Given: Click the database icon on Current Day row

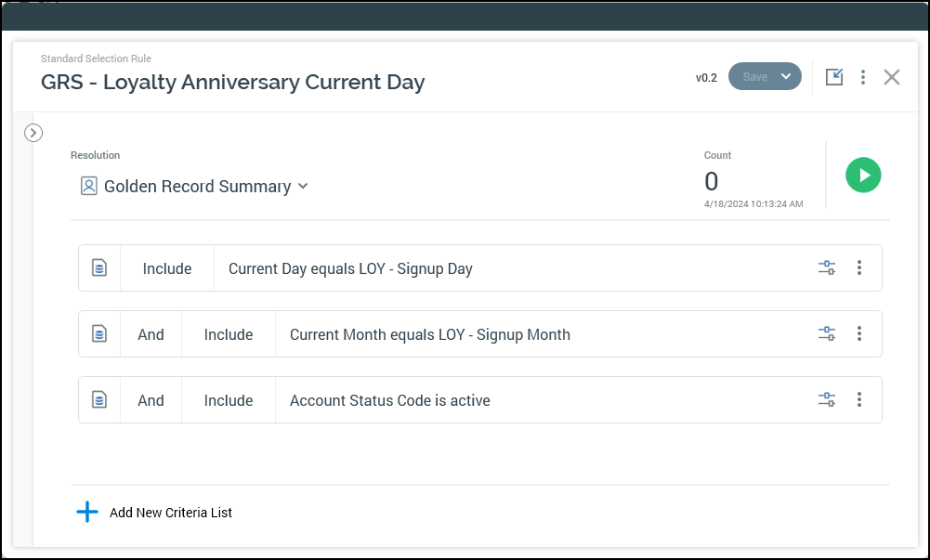Looking at the screenshot, I should (99, 268).
